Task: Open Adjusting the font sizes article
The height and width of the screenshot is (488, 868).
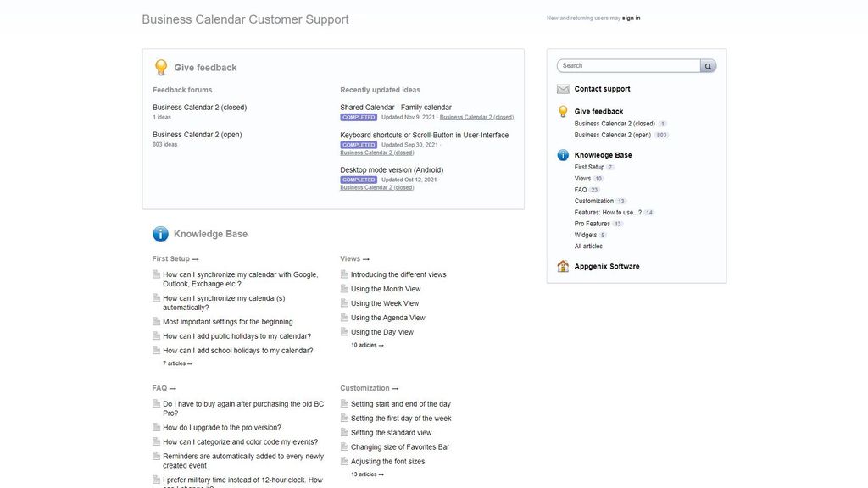Action: point(387,462)
